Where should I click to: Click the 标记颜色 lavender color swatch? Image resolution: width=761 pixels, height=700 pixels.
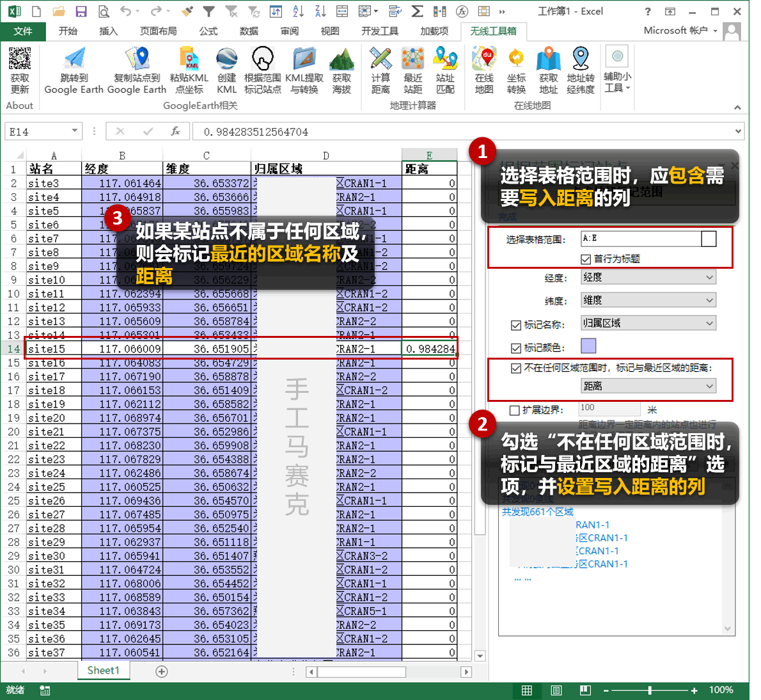click(588, 346)
